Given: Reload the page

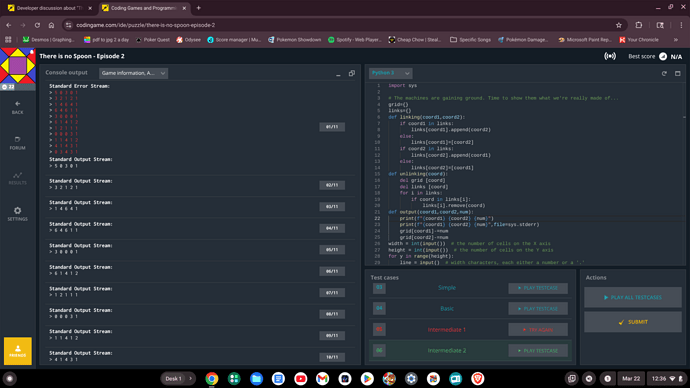Looking at the screenshot, I should coord(37,25).
